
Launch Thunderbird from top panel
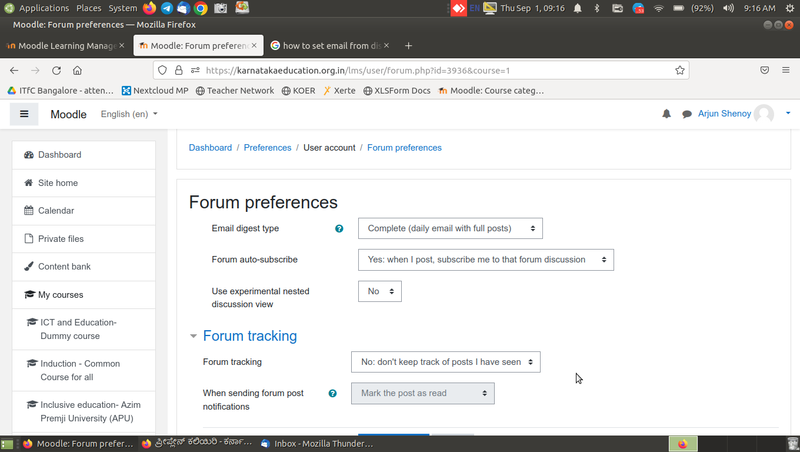[184, 8]
